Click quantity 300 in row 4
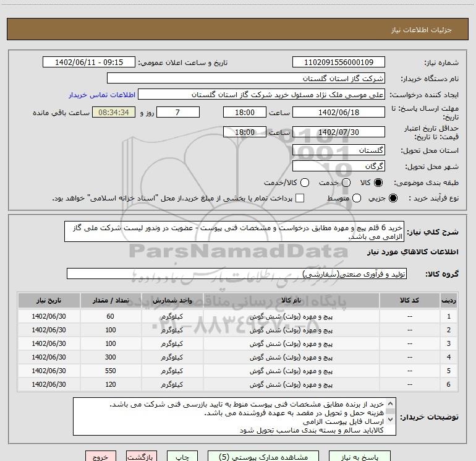 pyautogui.click(x=111, y=357)
